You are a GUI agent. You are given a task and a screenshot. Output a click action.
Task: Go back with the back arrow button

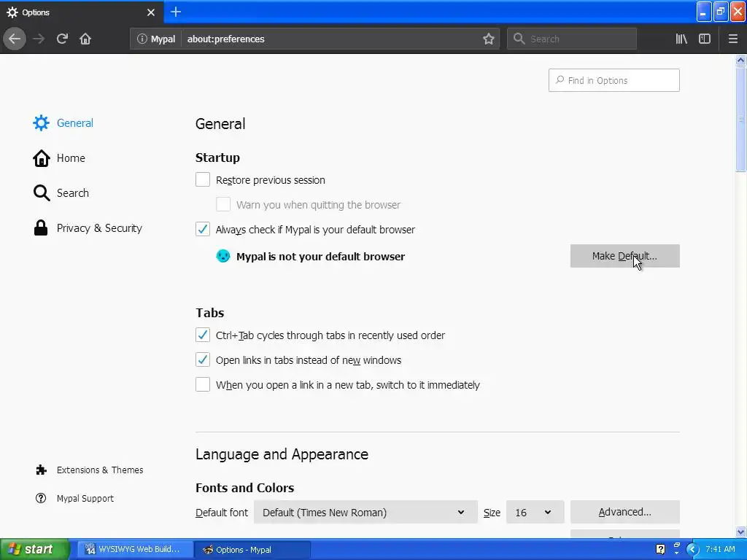click(15, 39)
